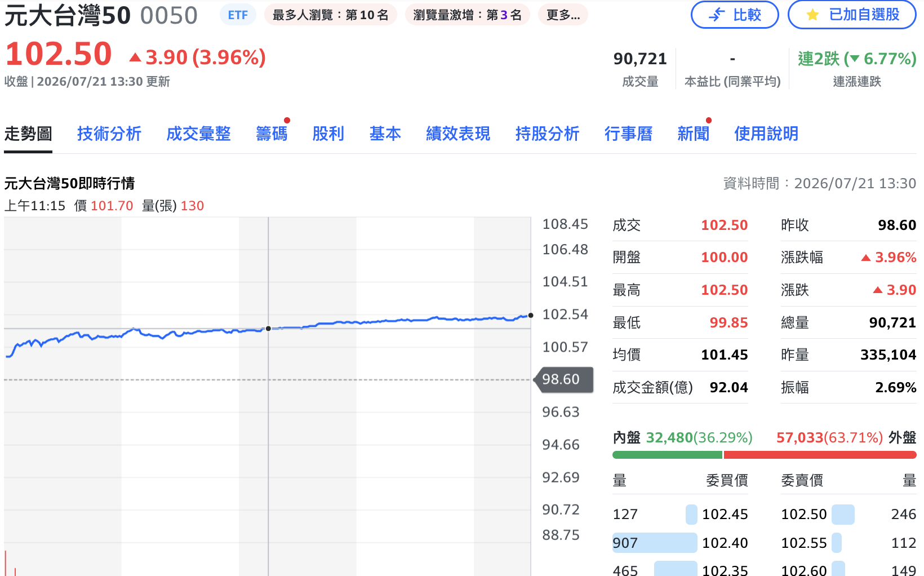Open the 技術分析 tab
Image resolution: width=924 pixels, height=576 pixels.
109,134
